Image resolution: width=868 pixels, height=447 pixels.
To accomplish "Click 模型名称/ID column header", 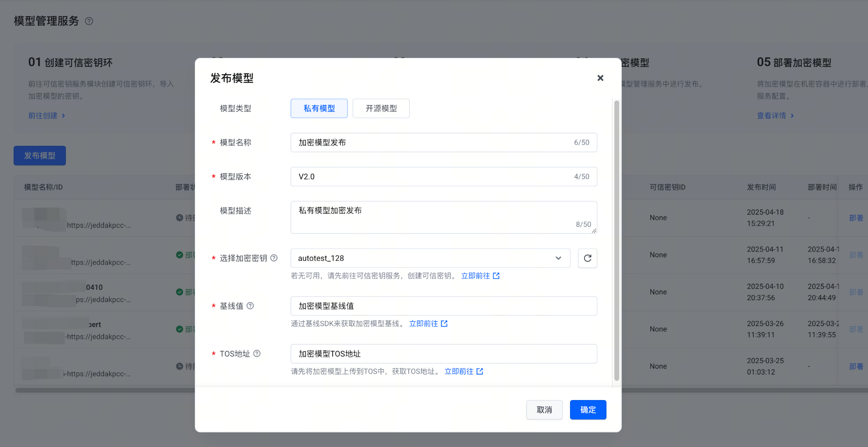I will pyautogui.click(x=43, y=187).
